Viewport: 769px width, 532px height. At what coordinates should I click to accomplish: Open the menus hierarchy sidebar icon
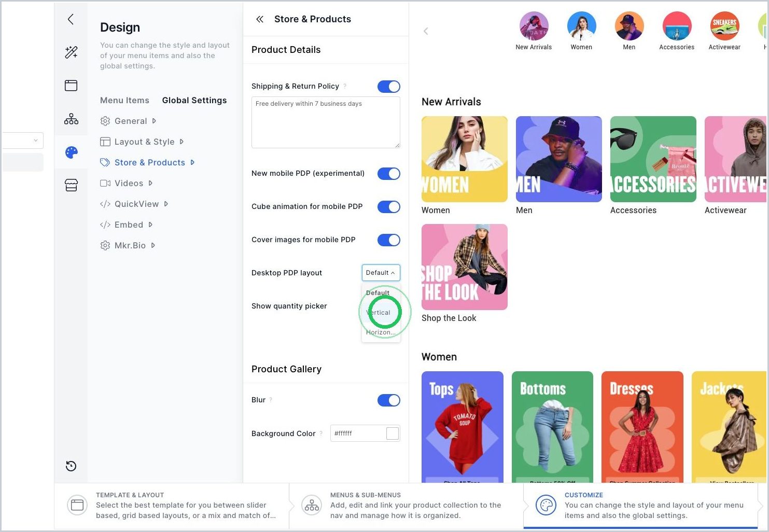pos(71,119)
